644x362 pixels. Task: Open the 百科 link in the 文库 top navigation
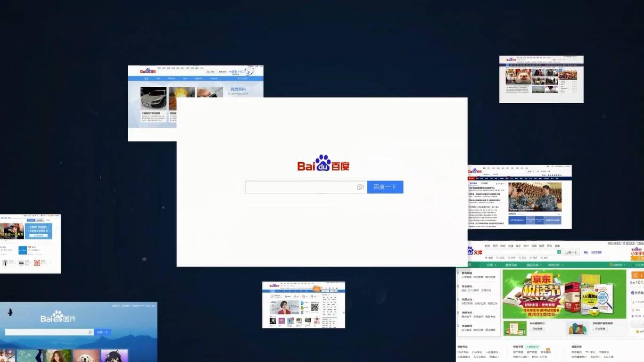click(x=549, y=246)
